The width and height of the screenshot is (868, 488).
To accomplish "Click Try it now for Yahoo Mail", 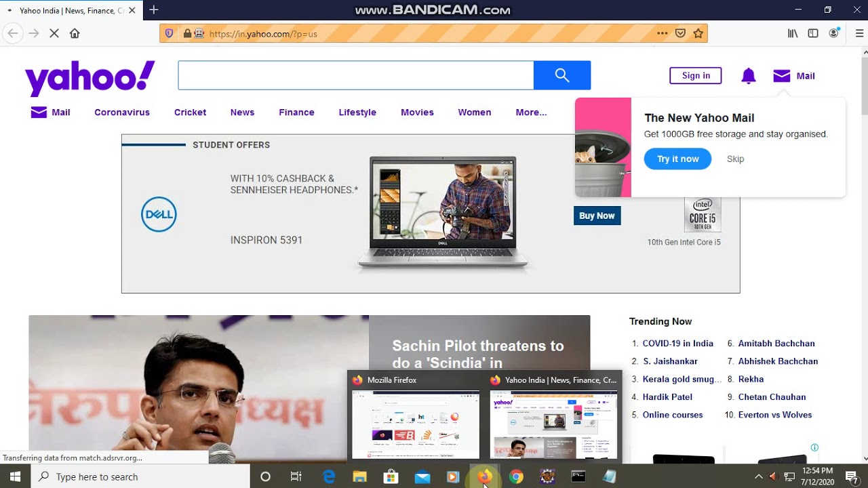I will coord(677,159).
